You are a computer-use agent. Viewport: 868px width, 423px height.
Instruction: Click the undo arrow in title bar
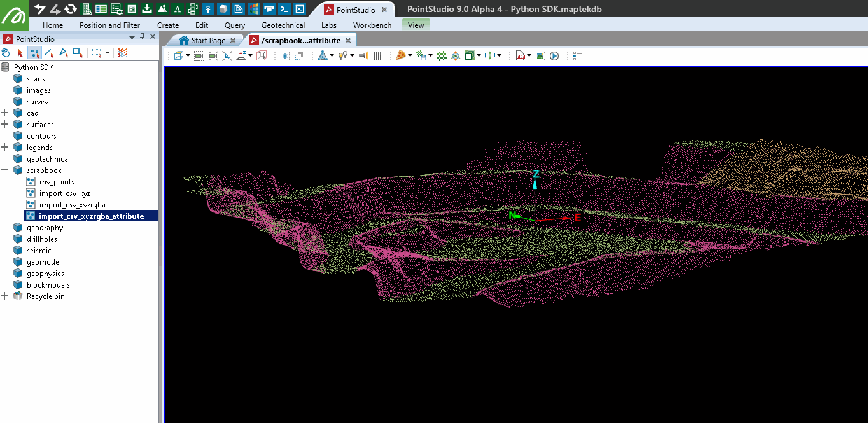40,9
